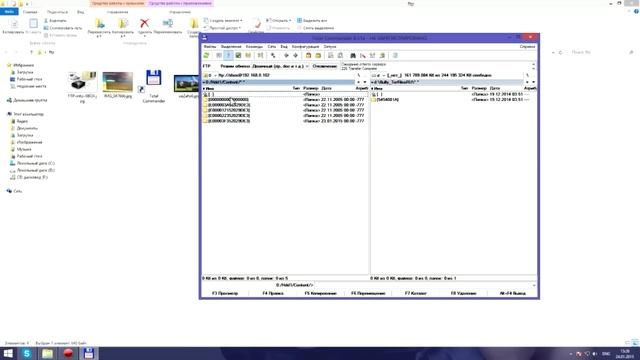Open the Сеть menu in Total Commander

(272, 47)
